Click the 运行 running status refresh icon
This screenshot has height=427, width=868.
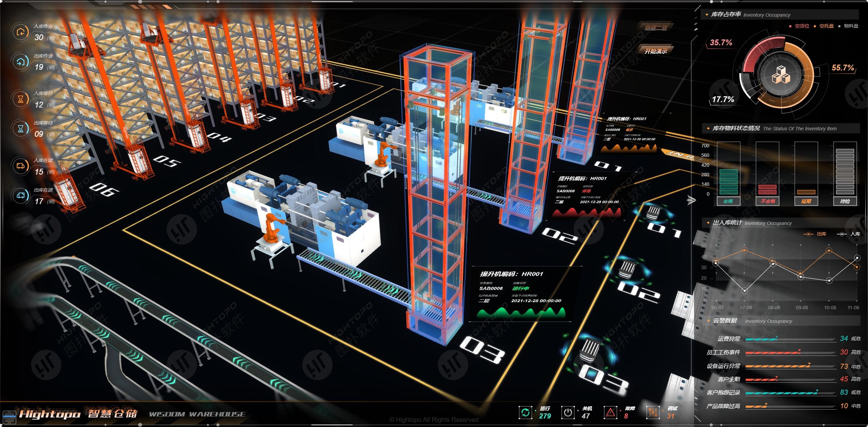coord(525,412)
